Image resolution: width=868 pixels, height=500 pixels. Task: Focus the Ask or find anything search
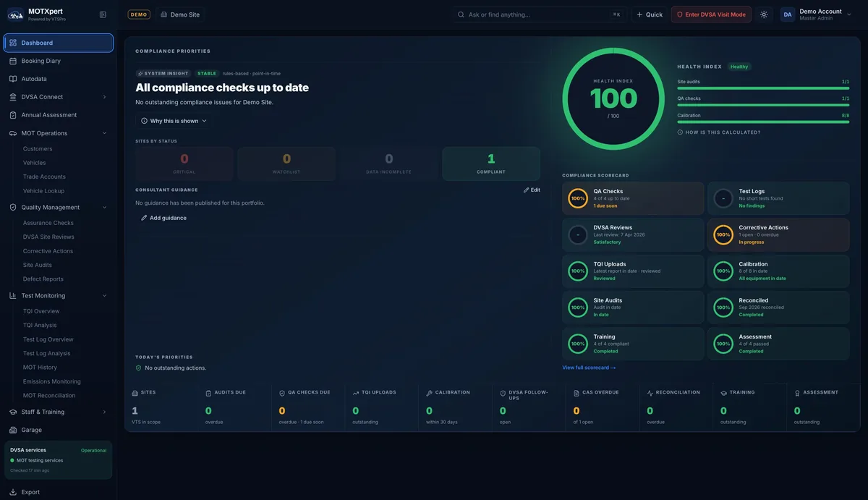(x=540, y=14)
